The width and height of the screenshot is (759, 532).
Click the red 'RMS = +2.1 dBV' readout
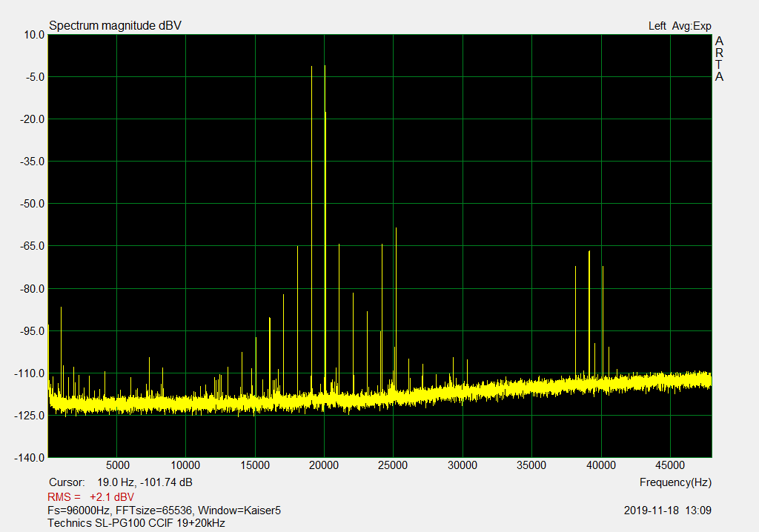coord(90,497)
